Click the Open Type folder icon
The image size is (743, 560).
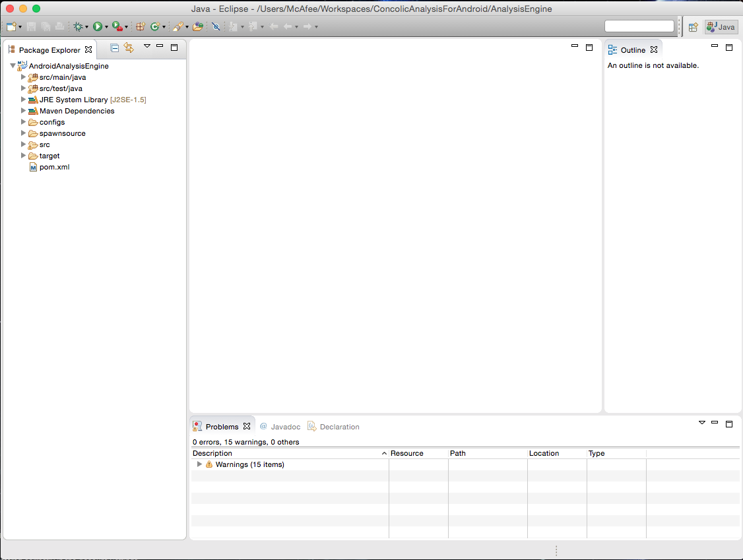(198, 26)
